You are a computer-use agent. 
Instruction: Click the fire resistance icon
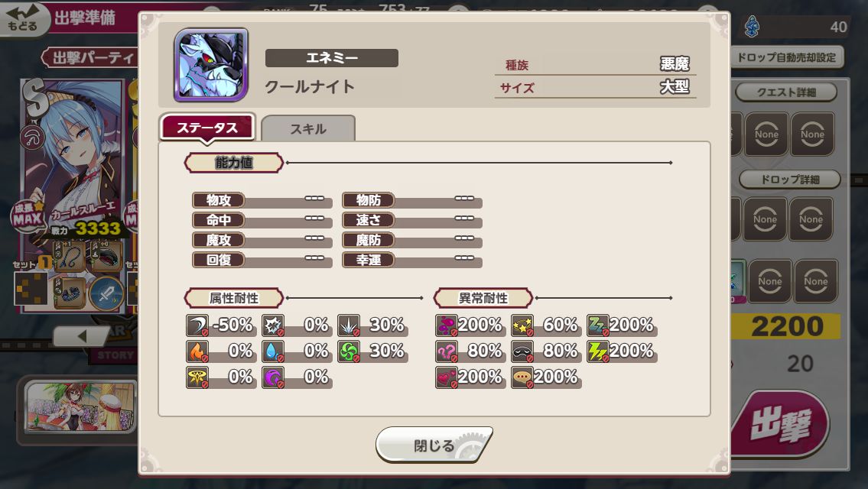(197, 351)
